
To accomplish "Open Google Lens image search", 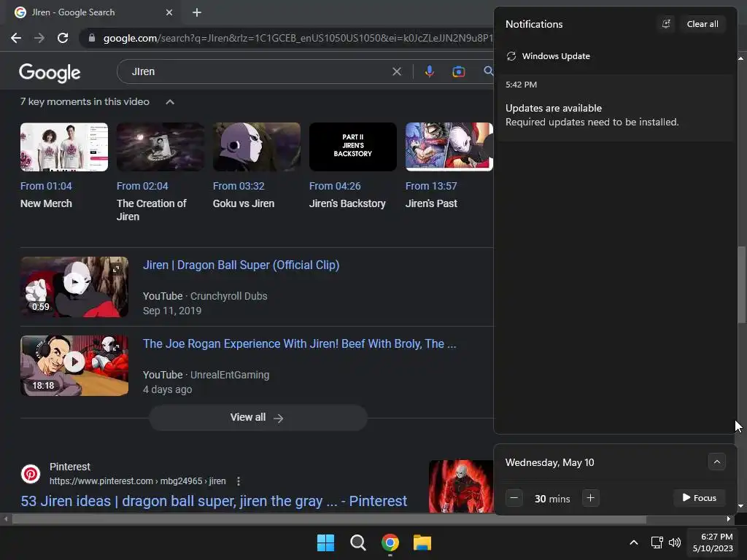I will click(458, 71).
